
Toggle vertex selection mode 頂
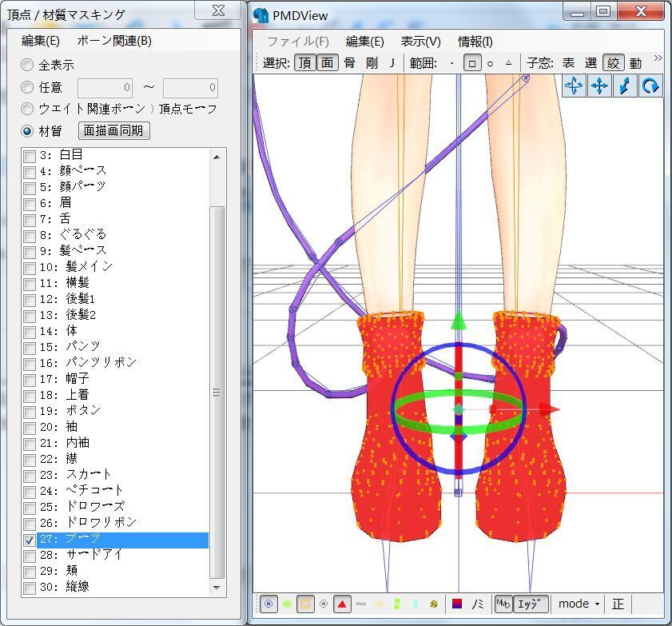pos(305,63)
